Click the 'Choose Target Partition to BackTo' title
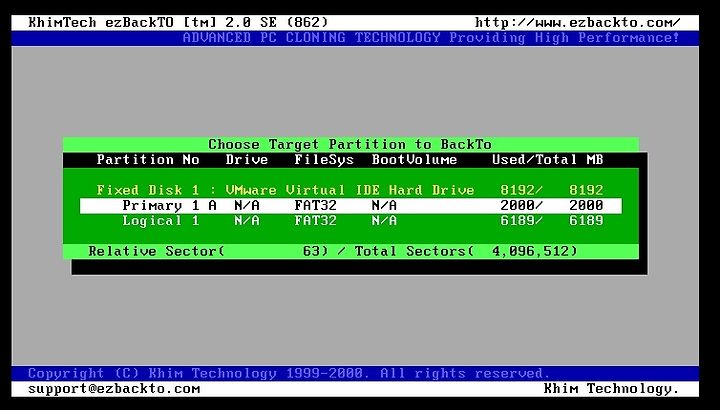720x410 pixels. (x=350, y=145)
